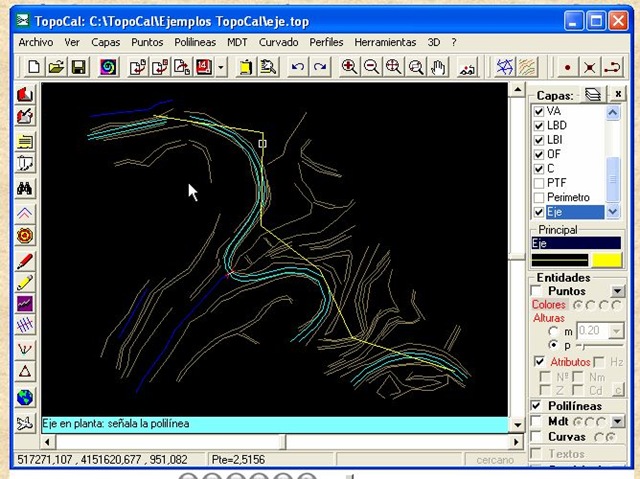Select the red pencil tool

[25, 261]
